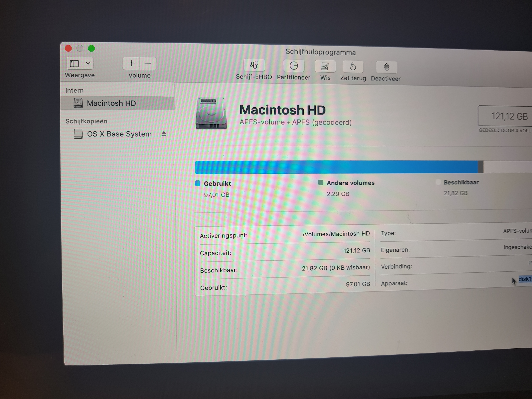532x399 pixels.
Task: Click the green zoom window button
Action: [91, 48]
